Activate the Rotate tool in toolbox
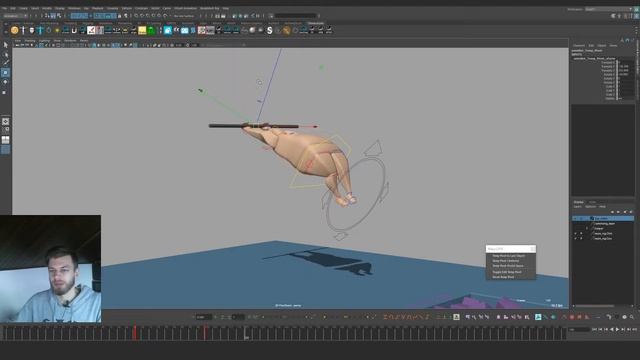The width and height of the screenshot is (640, 360). tap(5, 82)
